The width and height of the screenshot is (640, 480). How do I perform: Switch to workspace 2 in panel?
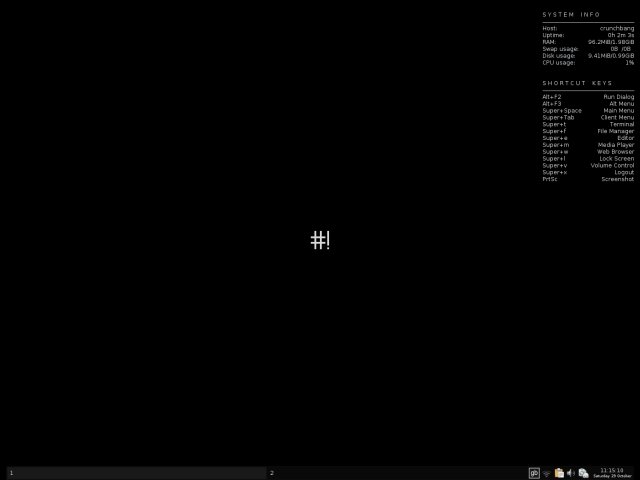pos(396,473)
